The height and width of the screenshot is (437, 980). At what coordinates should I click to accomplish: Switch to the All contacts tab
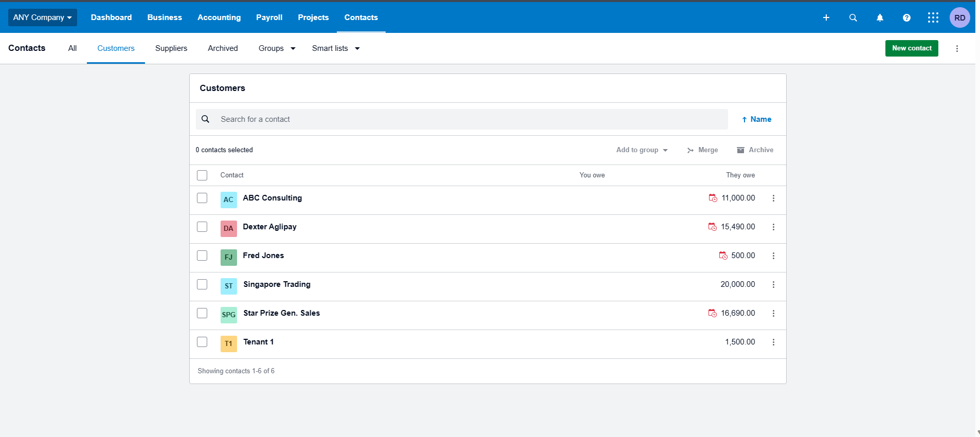[x=72, y=48]
